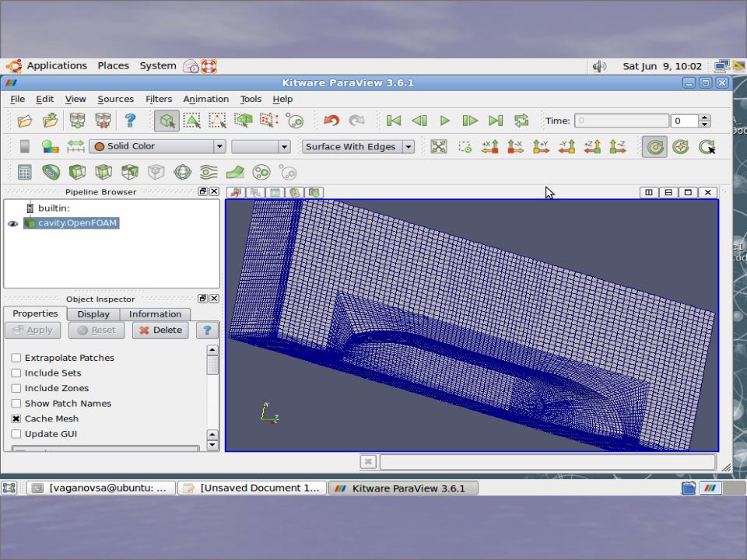747x560 pixels.
Task: Click the Pick Center of Rotation icon
Action: coord(707,147)
